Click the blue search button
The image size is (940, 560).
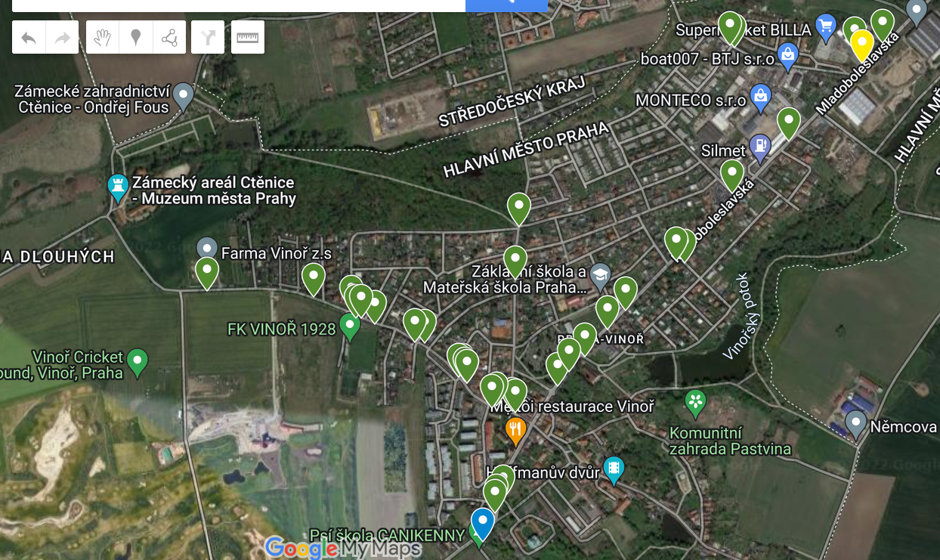[506, 5]
